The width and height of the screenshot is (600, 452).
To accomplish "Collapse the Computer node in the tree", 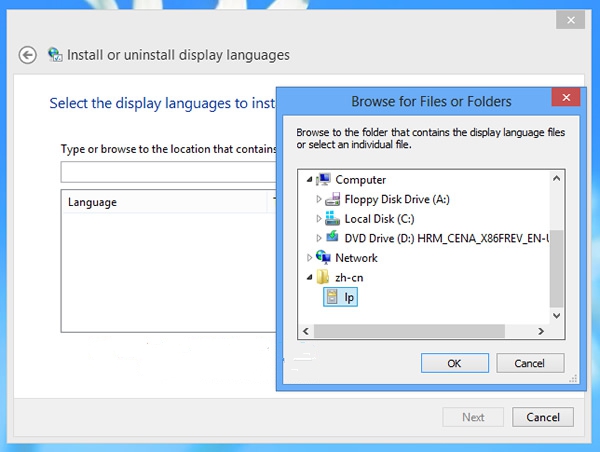I will 311,180.
